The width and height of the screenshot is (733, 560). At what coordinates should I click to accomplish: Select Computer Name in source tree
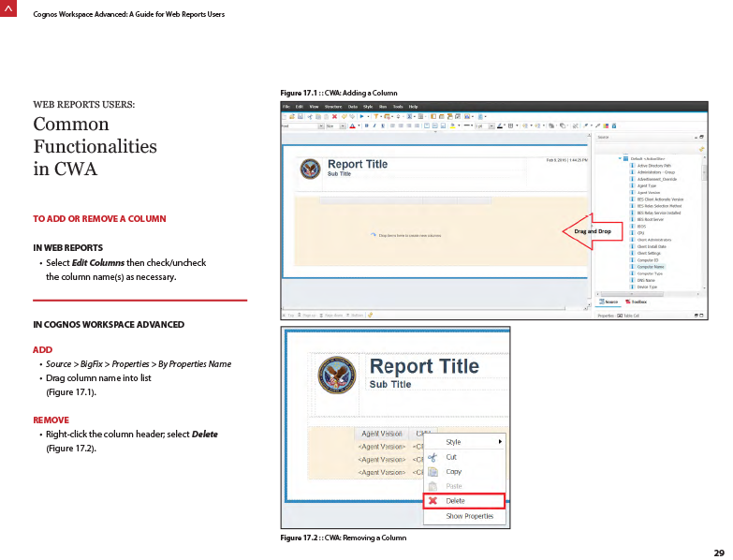(651, 267)
